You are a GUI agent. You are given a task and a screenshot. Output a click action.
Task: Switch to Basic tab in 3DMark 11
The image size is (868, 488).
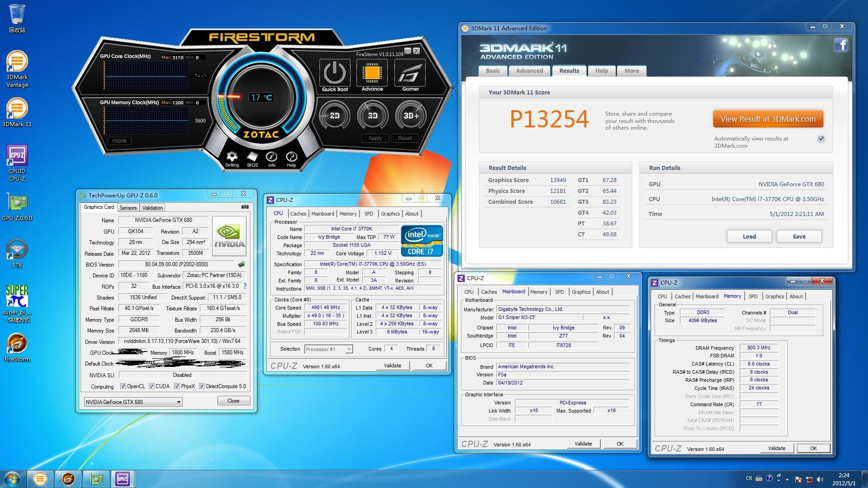[493, 71]
